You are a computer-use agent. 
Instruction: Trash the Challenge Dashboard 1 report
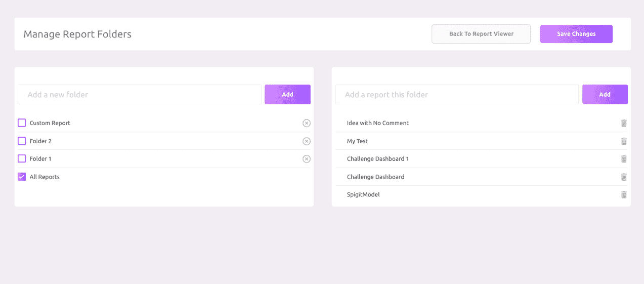click(624, 159)
